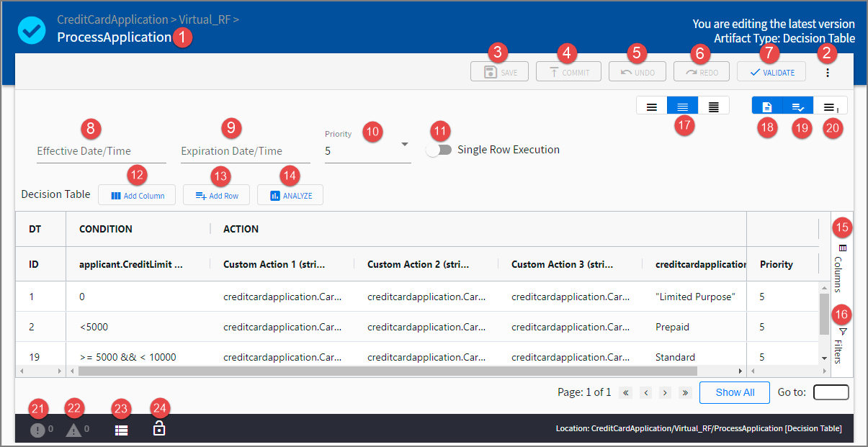The height and width of the screenshot is (447, 868).
Task: Select the medium row density option
Action: [x=682, y=107]
